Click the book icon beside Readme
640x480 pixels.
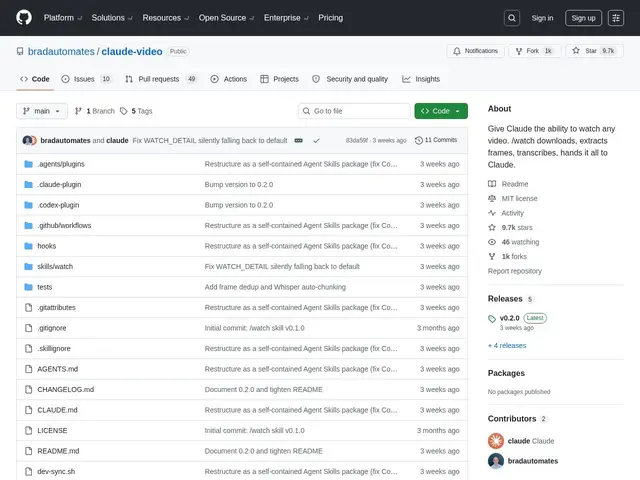point(492,184)
